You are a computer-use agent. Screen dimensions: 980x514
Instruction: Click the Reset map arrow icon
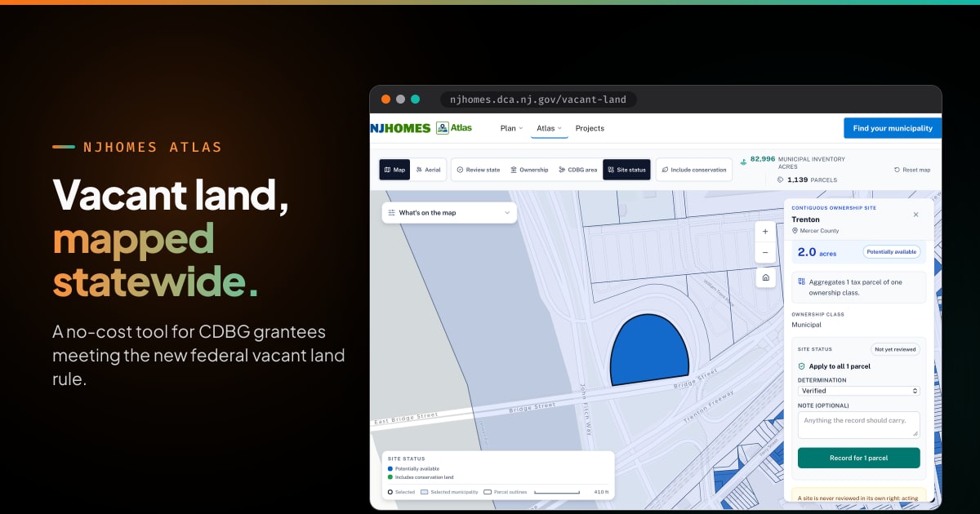(898, 170)
